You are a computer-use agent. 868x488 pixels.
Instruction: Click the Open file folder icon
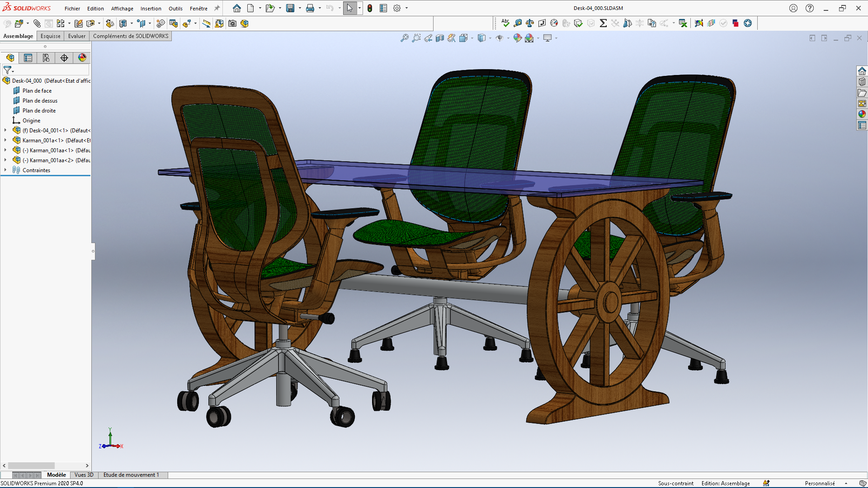click(270, 8)
